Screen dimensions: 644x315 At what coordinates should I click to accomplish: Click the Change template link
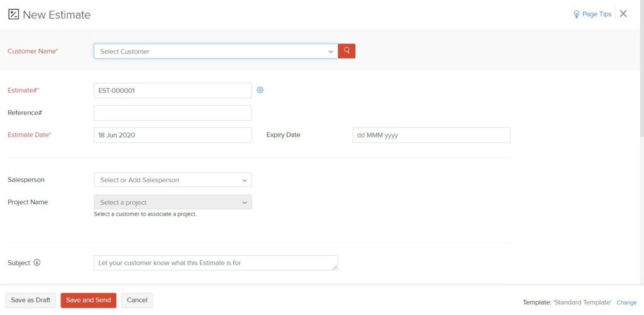[x=626, y=302]
